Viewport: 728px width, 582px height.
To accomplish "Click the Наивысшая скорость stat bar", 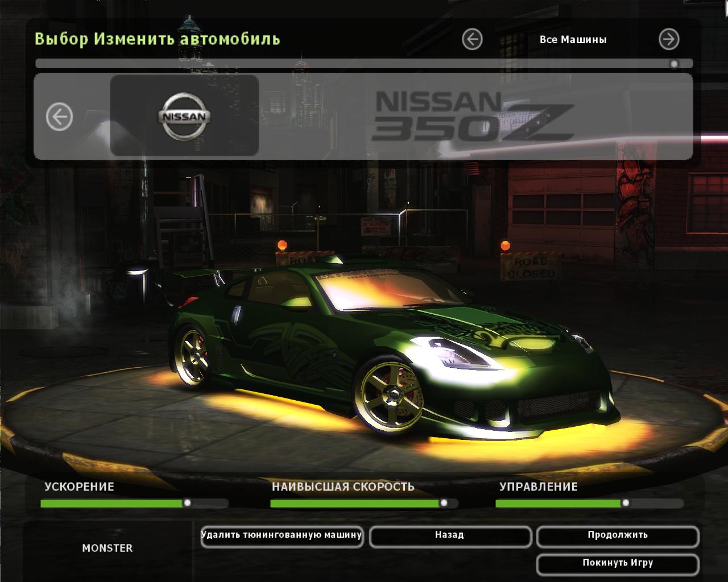I will point(364,503).
